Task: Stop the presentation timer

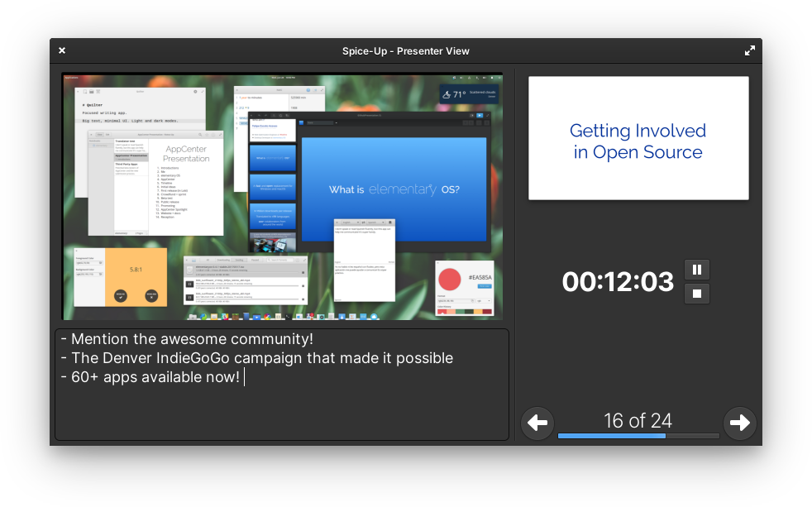Action: [x=697, y=294]
